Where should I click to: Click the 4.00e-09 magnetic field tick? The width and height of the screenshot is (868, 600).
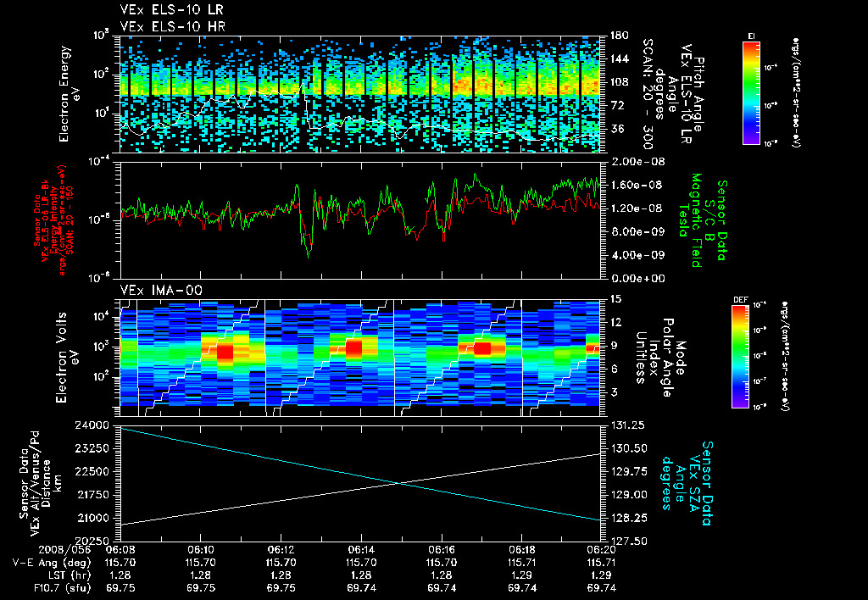pos(637,255)
